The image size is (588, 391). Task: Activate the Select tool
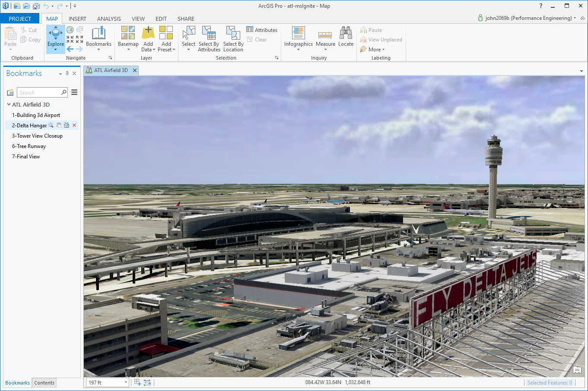pyautogui.click(x=188, y=38)
